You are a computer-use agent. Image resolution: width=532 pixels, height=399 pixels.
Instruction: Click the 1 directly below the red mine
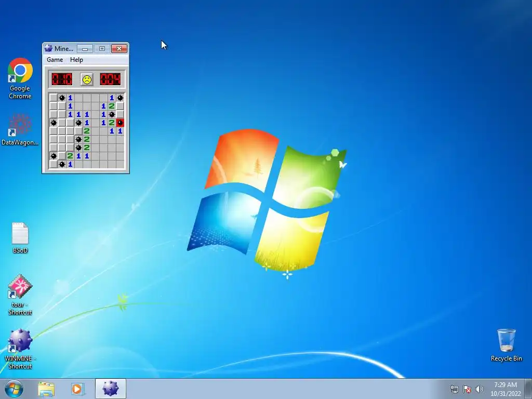tap(120, 131)
